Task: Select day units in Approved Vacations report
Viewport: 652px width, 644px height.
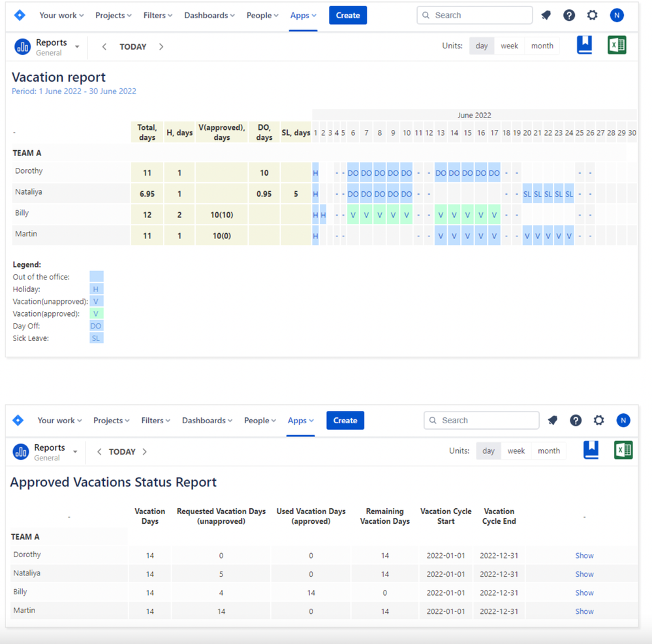Action: click(489, 451)
